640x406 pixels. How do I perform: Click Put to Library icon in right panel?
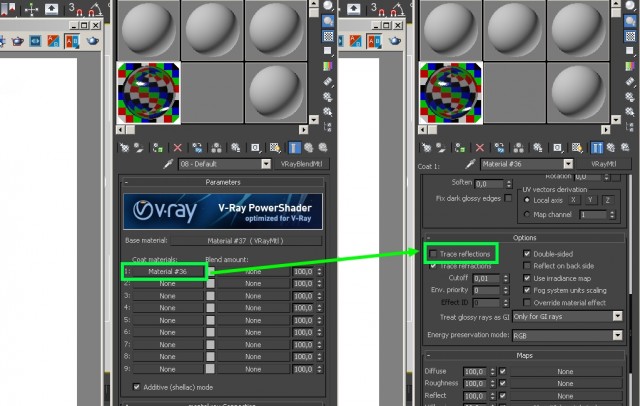coord(538,147)
